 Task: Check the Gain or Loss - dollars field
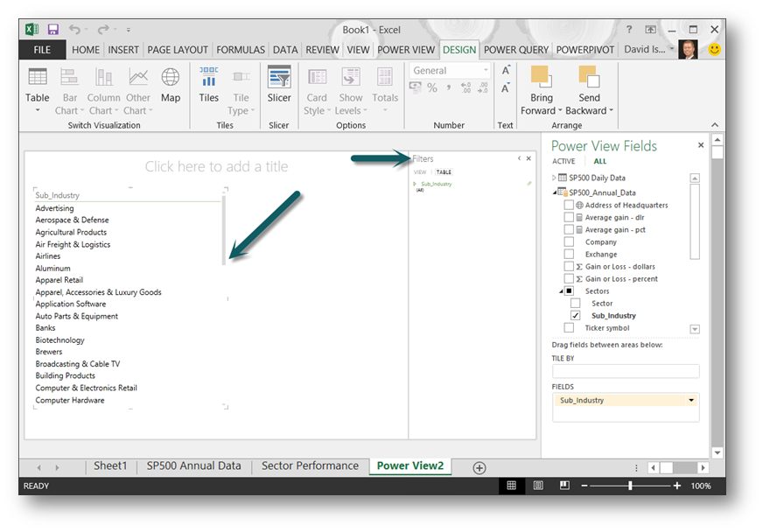click(569, 266)
